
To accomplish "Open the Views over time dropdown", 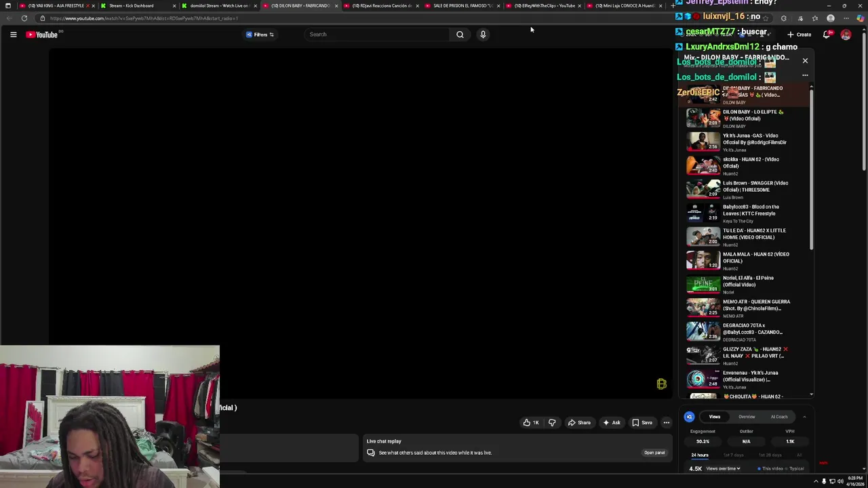I will [723, 468].
